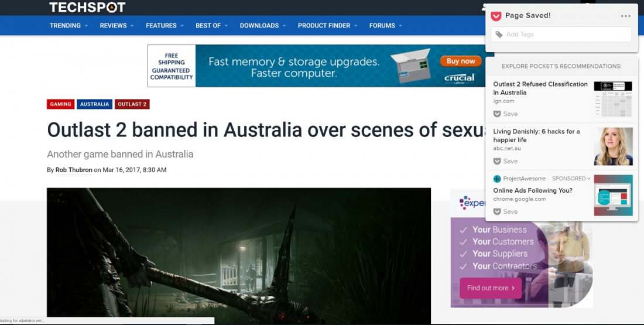Click 'EXPLORE POCKET'S RECOMMENDATIONS:' heading
This screenshot has width=644, height=325.
561,66
